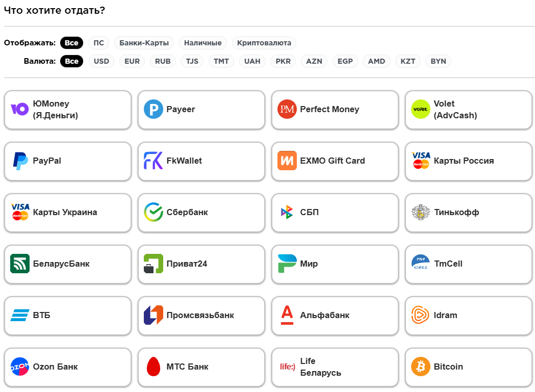Image resolution: width=535 pixels, height=392 pixels.
Task: Click the Ozon Банк logo icon
Action: pos(20,367)
